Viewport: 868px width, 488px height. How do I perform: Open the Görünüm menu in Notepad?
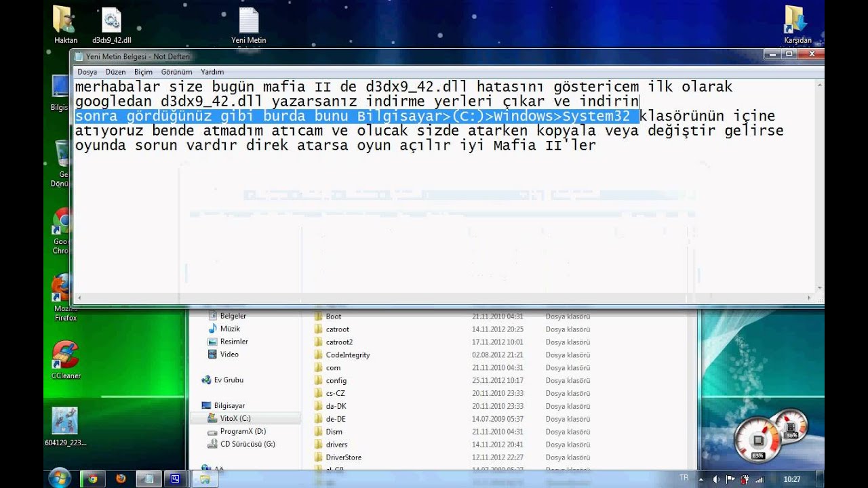pyautogui.click(x=176, y=72)
